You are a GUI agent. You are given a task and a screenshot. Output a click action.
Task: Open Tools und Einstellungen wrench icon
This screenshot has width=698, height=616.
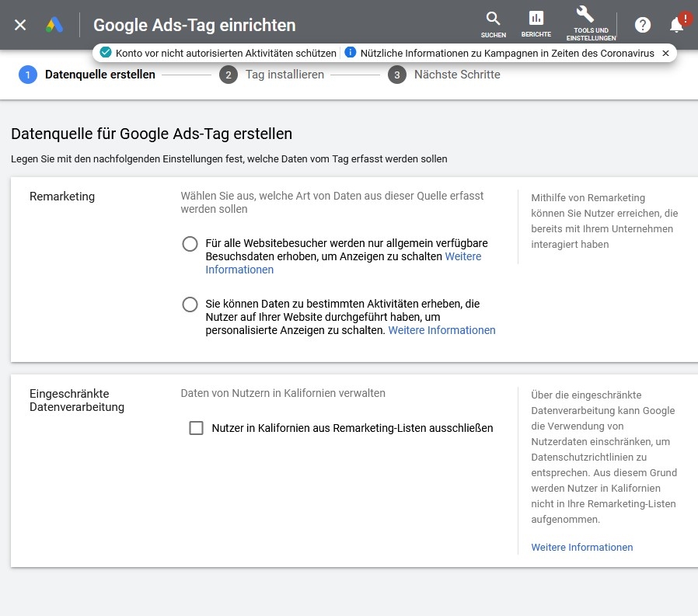[585, 16]
